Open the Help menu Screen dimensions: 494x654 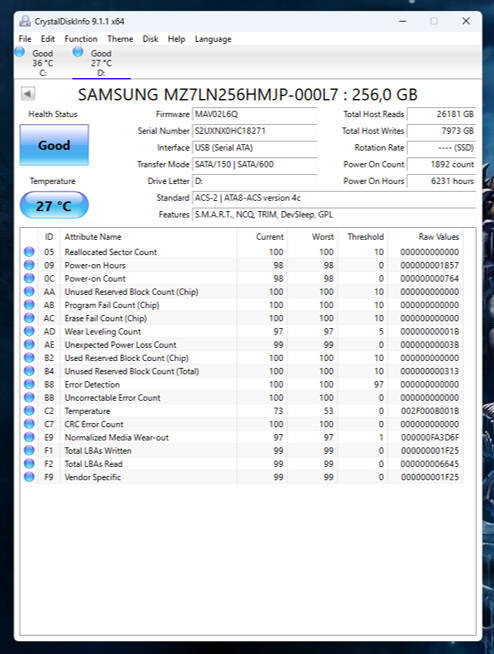pos(176,39)
